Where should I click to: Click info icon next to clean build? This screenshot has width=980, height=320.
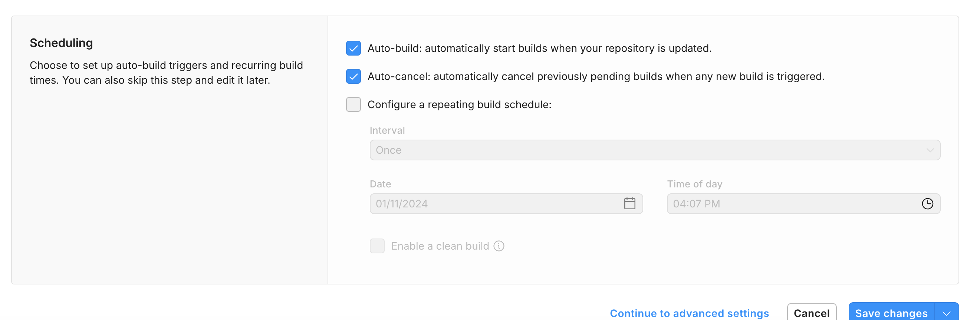point(499,246)
